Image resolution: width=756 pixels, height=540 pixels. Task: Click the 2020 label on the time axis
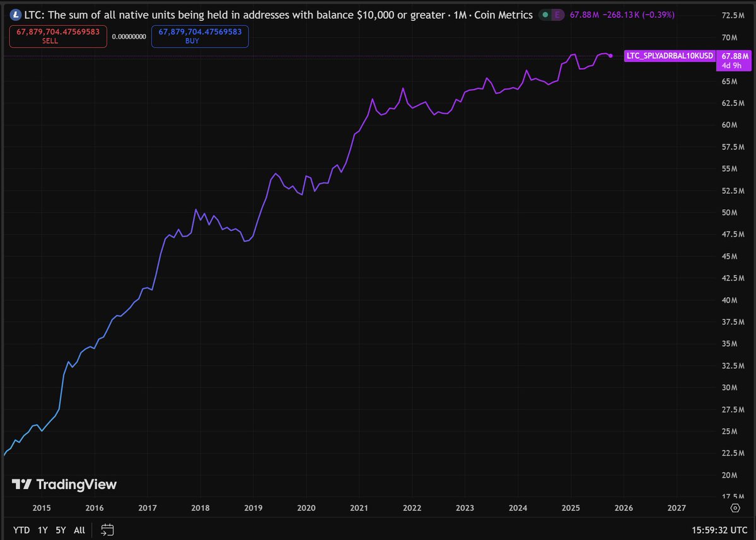[306, 507]
